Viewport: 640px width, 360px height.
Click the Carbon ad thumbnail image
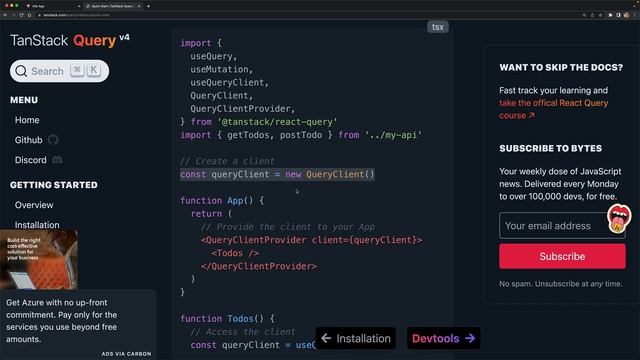click(x=39, y=260)
